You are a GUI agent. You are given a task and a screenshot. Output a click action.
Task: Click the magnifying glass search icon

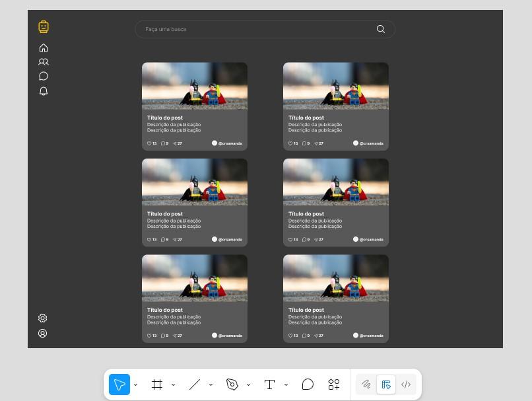(381, 29)
